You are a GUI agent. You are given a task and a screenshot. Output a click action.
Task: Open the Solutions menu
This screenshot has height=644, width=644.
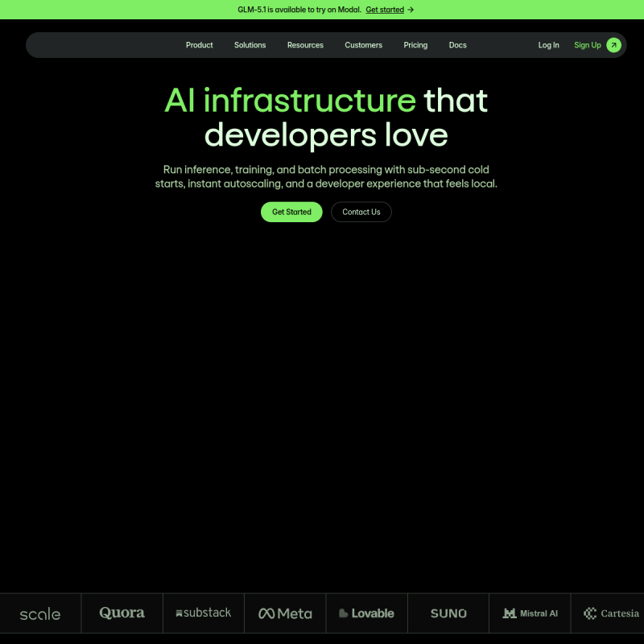250,45
